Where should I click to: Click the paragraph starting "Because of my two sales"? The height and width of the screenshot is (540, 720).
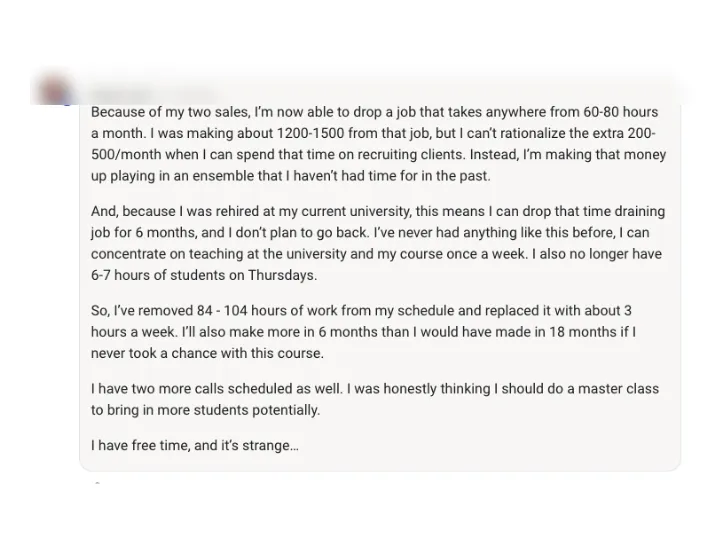pyautogui.click(x=378, y=144)
